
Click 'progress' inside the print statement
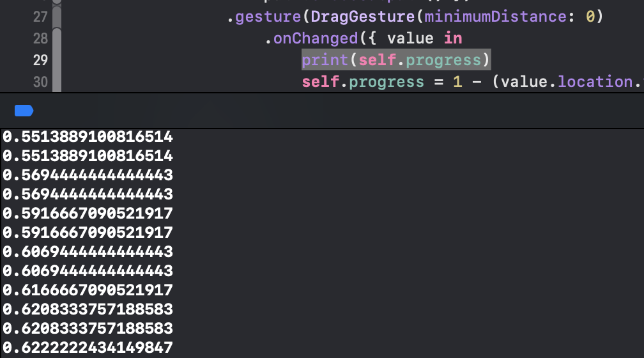click(442, 60)
